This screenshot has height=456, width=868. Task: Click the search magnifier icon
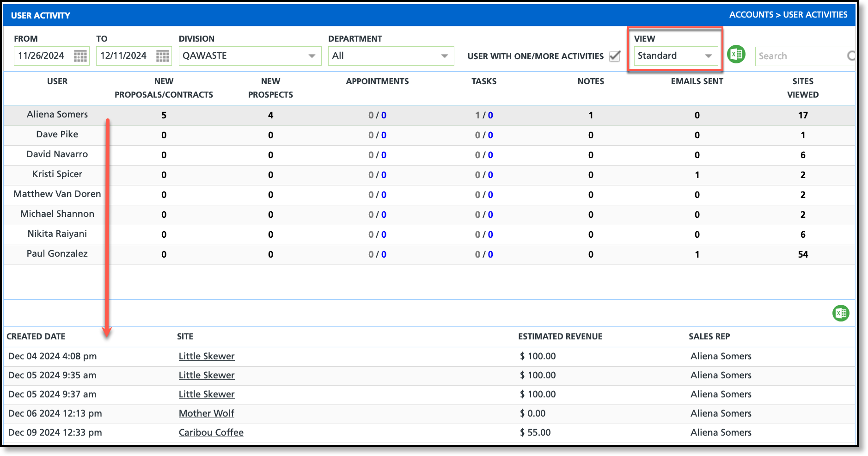pyautogui.click(x=850, y=56)
